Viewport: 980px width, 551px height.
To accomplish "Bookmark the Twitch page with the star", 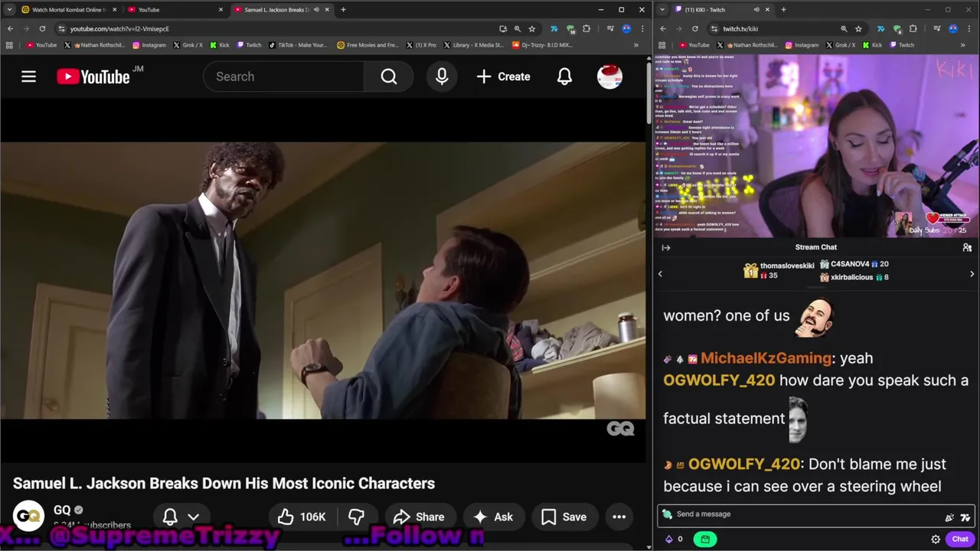I will [858, 28].
